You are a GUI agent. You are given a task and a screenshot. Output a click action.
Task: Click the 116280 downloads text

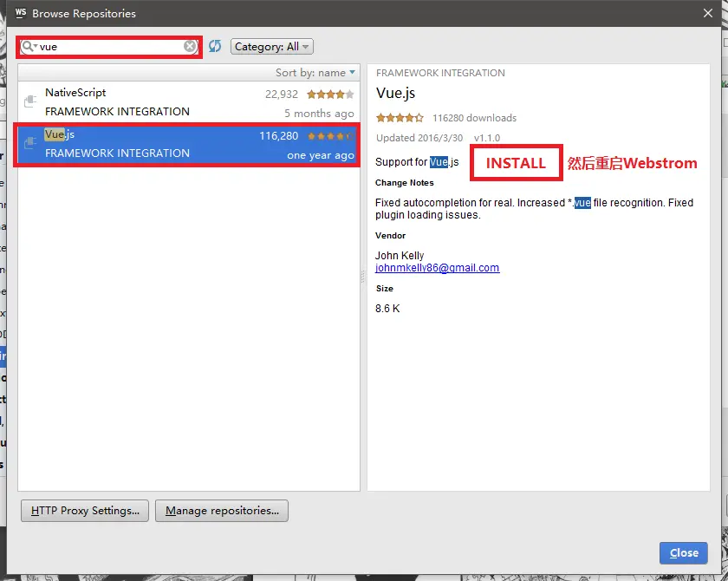[x=475, y=118]
